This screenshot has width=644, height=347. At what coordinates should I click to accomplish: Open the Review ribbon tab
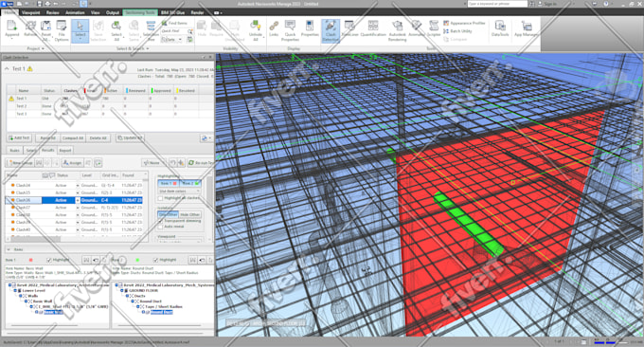point(53,12)
